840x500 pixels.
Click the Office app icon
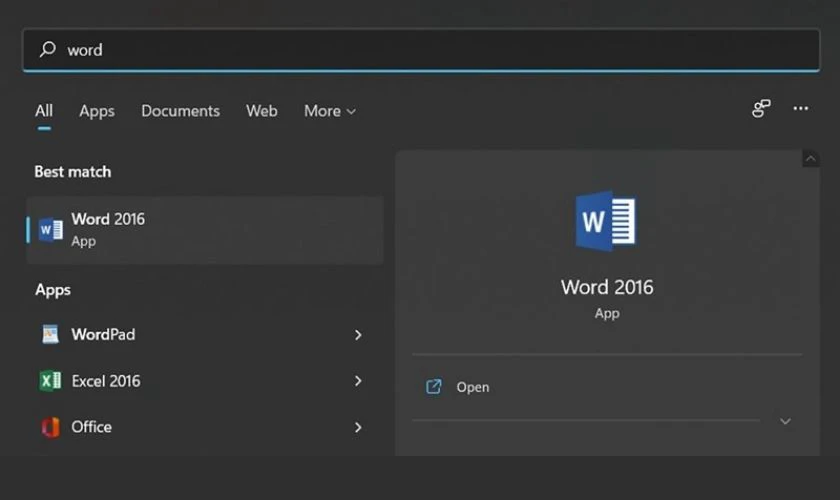pyautogui.click(x=50, y=427)
